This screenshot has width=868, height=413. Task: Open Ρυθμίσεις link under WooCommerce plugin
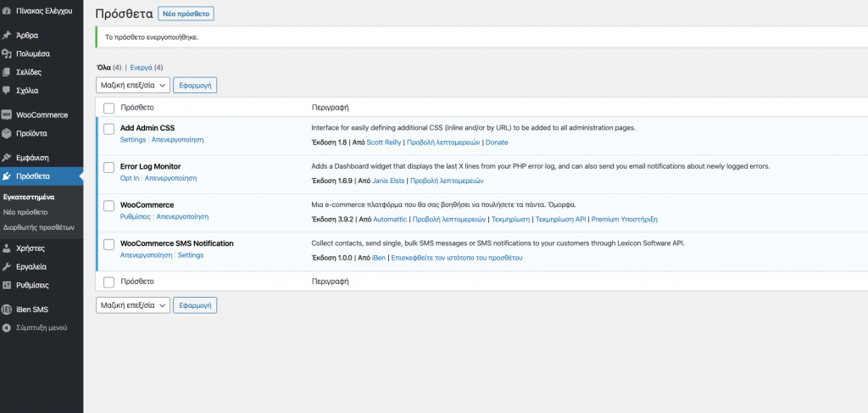click(136, 217)
